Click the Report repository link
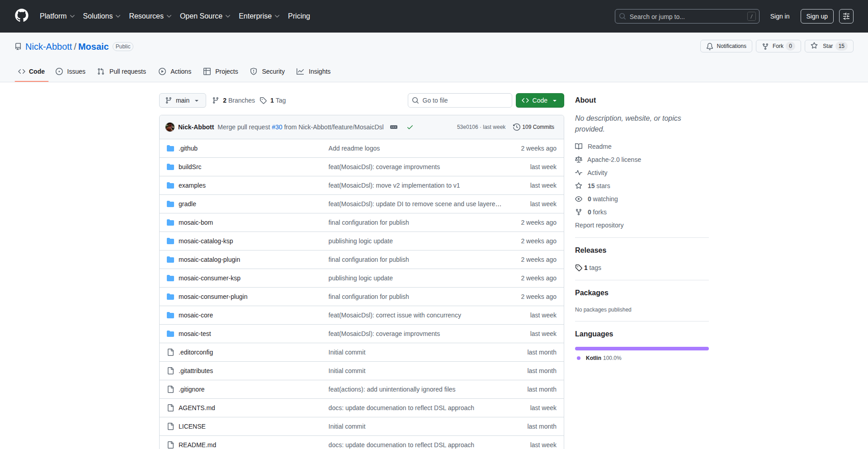This screenshot has height=449, width=868. [599, 225]
